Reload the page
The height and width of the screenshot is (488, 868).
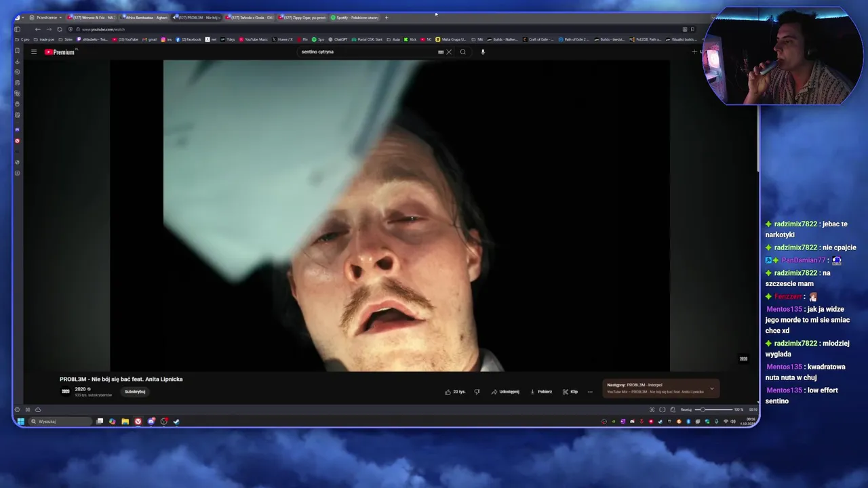point(60,29)
